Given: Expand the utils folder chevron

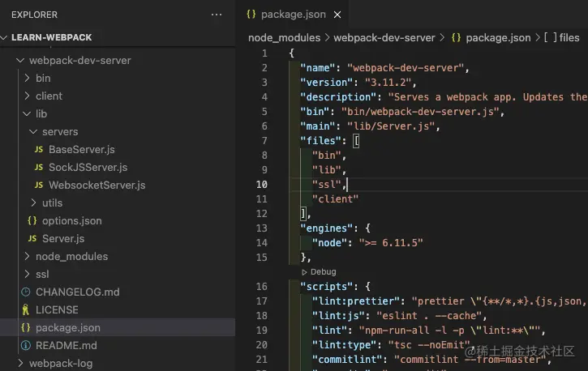Looking at the screenshot, I should [x=33, y=203].
